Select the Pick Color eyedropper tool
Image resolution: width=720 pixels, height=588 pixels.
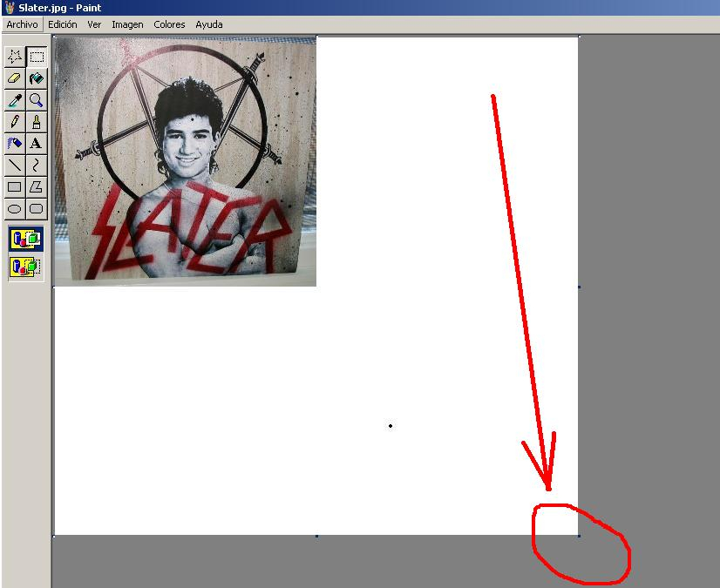tap(15, 100)
